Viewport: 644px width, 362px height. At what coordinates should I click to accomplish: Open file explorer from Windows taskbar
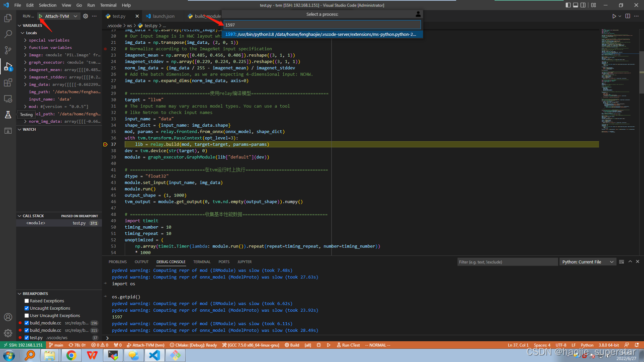pos(50,355)
